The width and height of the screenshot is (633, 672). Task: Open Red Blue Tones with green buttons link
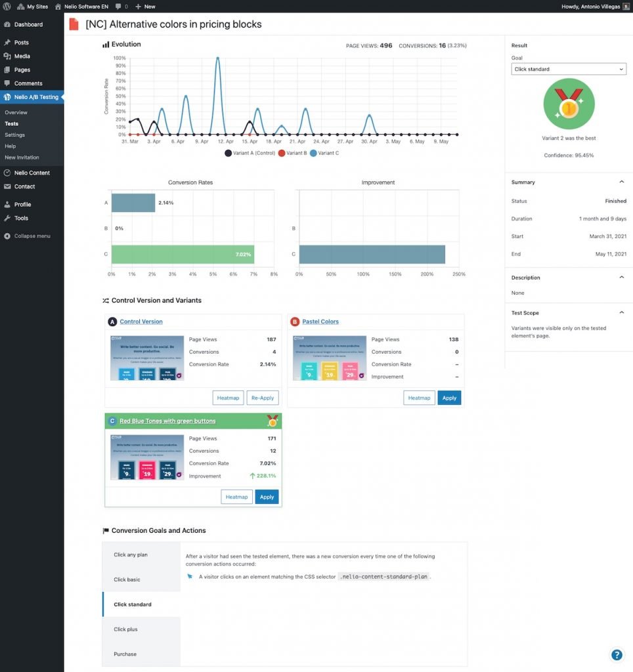[x=167, y=421]
